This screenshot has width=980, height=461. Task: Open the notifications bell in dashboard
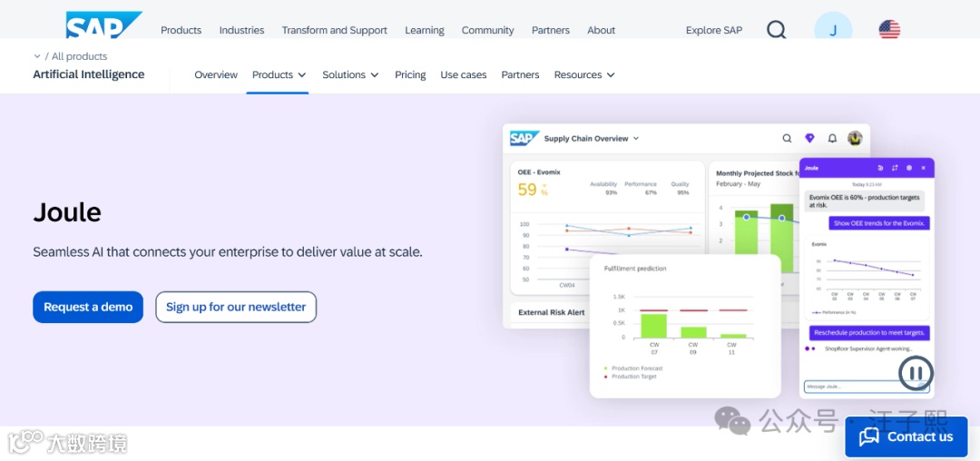point(832,139)
